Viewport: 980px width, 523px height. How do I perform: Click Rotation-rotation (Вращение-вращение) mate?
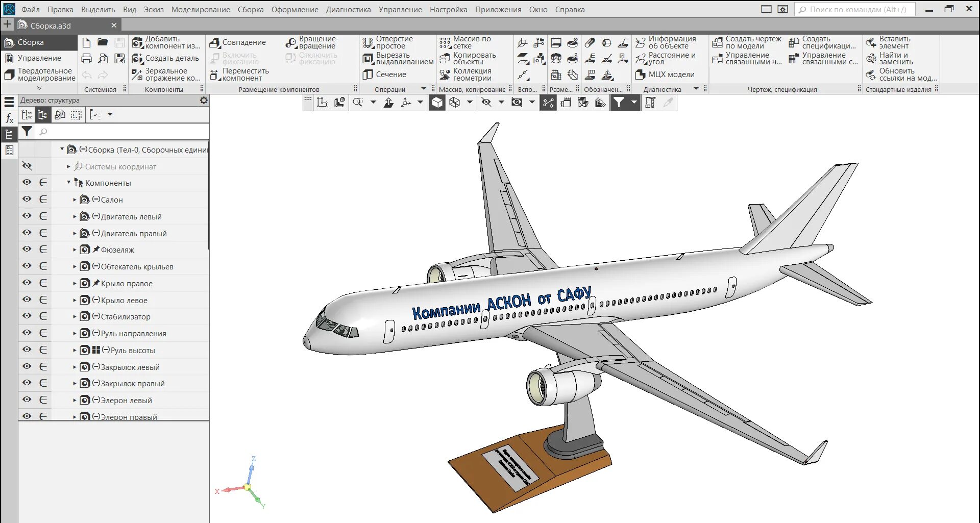[x=312, y=42]
